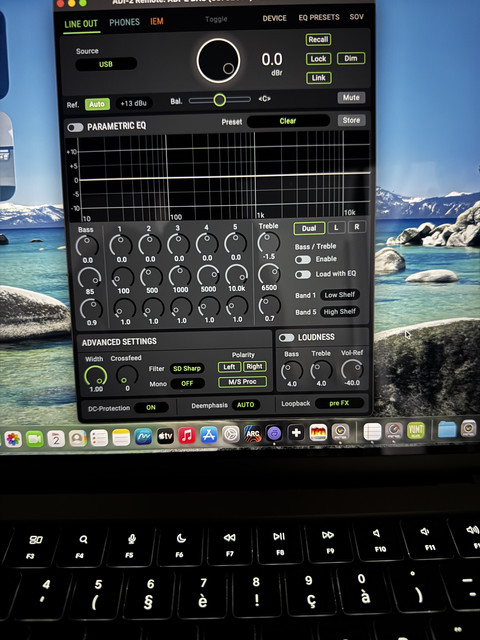This screenshot has width=480, height=640.
Task: Click the Treble gain knob at -1.5
Action: click(268, 242)
